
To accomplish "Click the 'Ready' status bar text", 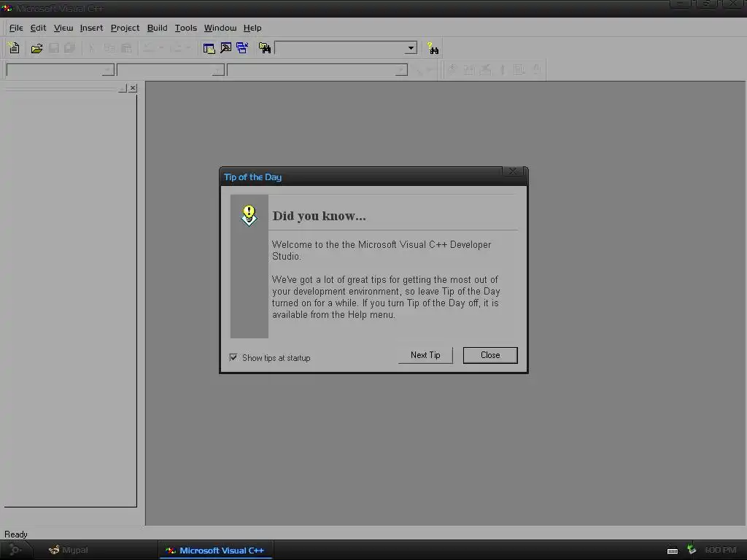I will click(x=16, y=534).
